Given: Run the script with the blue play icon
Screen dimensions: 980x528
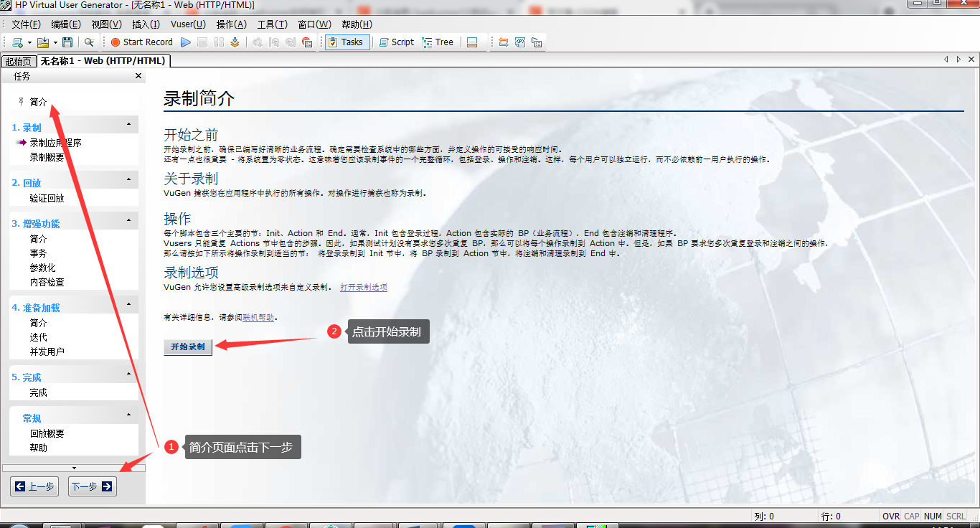Looking at the screenshot, I should 186,42.
